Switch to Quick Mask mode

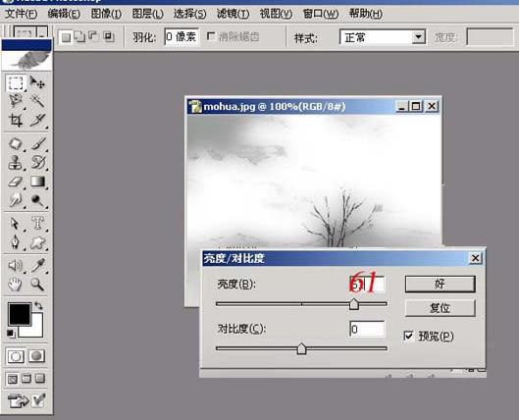(x=36, y=356)
